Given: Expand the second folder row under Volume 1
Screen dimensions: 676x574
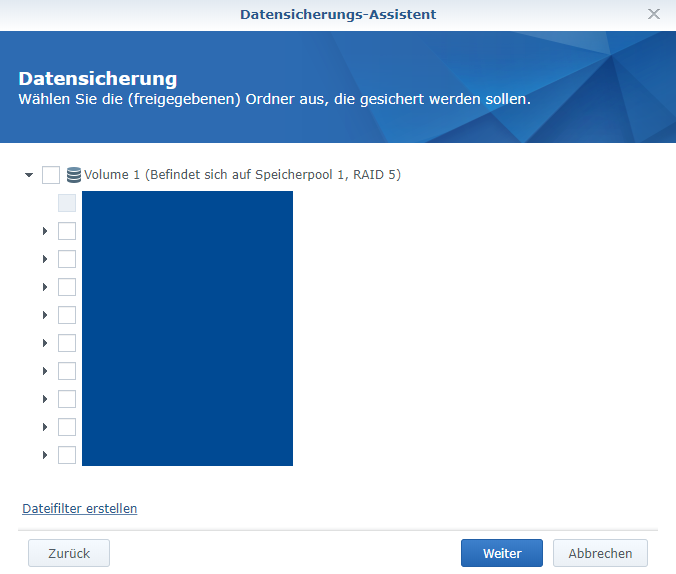Looking at the screenshot, I should pos(45,231).
